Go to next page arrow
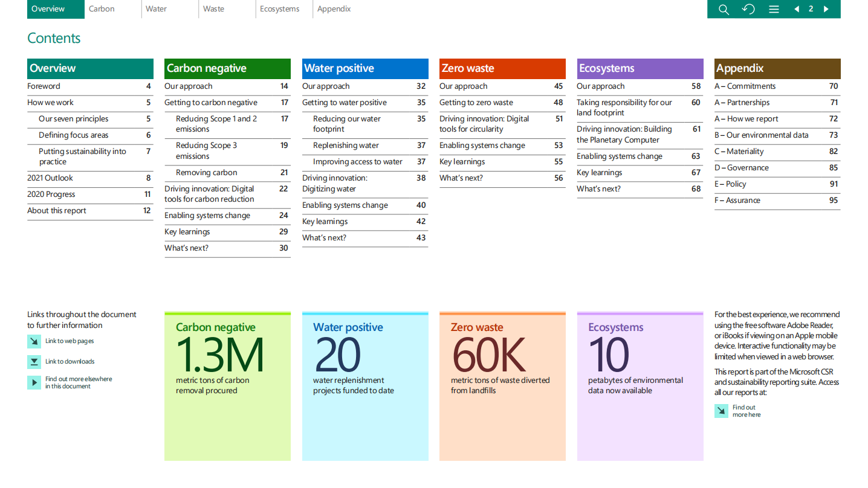Viewport: 868px width, 488px height. (x=826, y=9)
